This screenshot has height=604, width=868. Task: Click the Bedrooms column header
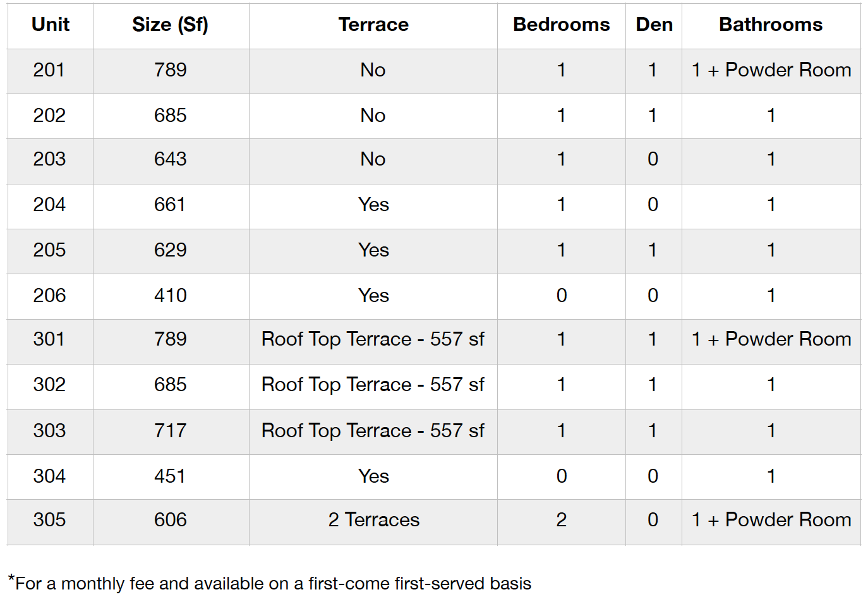[562, 25]
